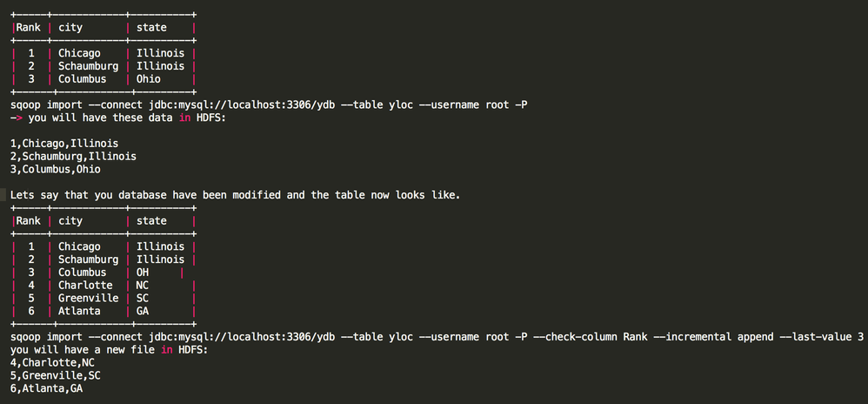Click the "4,Charlotte,NC" output line

[x=52, y=362]
